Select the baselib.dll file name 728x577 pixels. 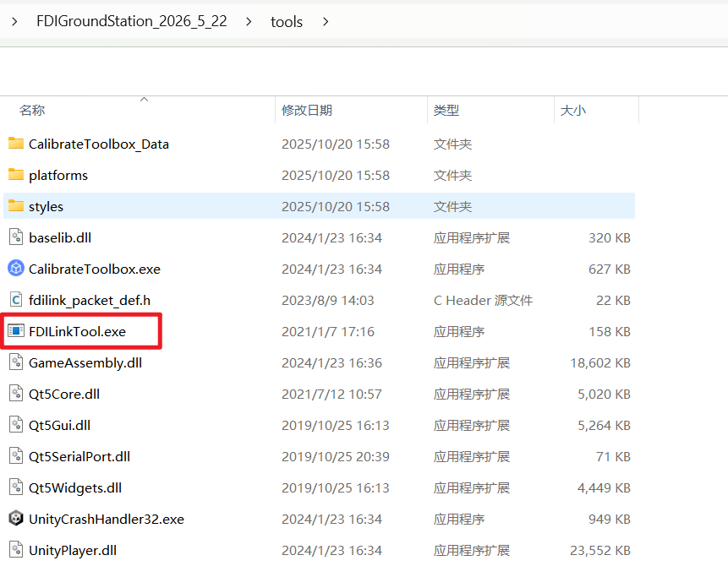pos(60,238)
